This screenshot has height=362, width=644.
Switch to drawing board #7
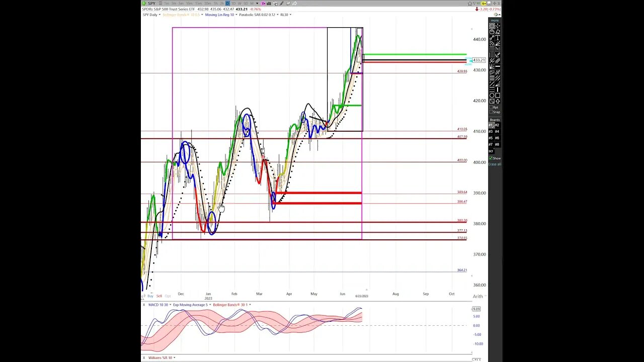[492, 143]
